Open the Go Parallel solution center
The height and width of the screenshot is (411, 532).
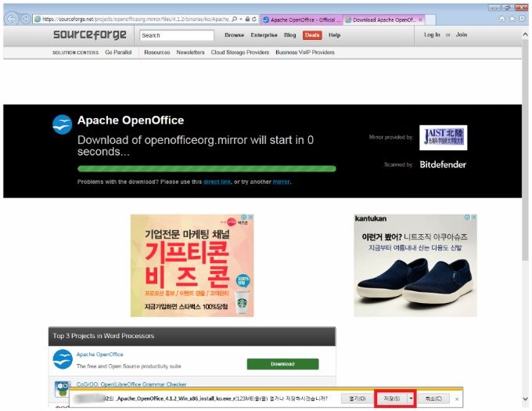coord(118,52)
